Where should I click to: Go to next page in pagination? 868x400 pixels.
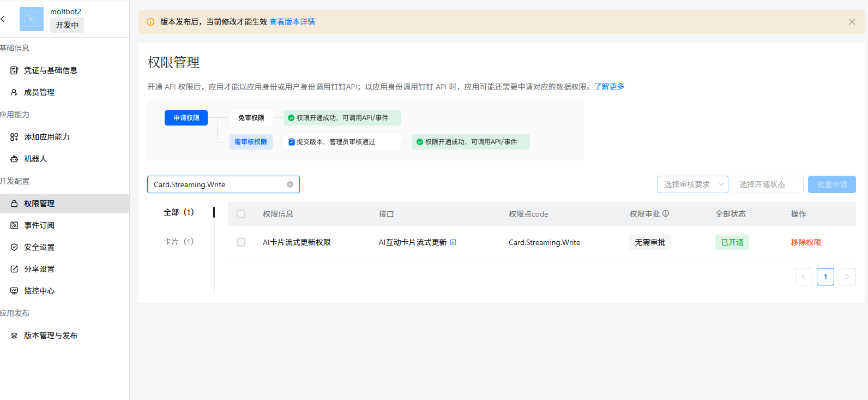tap(847, 277)
